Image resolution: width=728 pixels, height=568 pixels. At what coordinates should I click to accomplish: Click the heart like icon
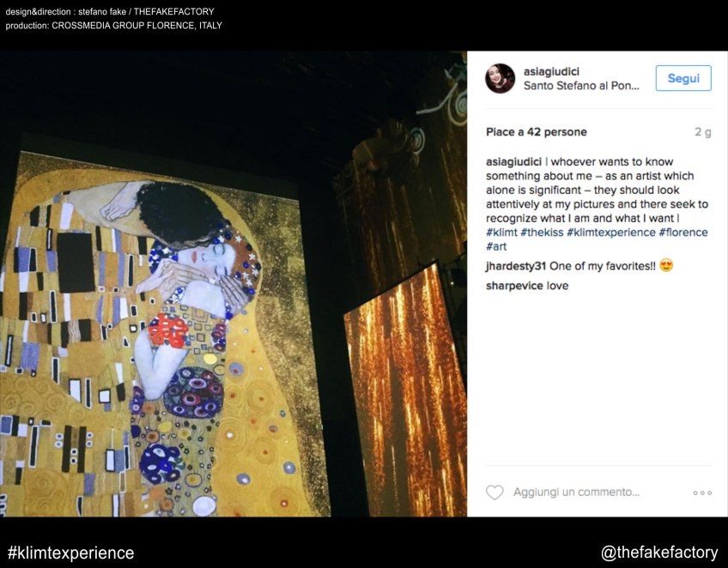(x=494, y=492)
